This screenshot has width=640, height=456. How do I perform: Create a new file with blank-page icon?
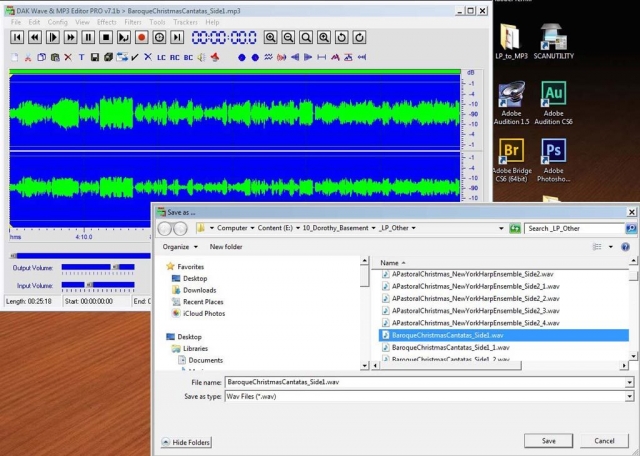pyautogui.click(x=15, y=58)
